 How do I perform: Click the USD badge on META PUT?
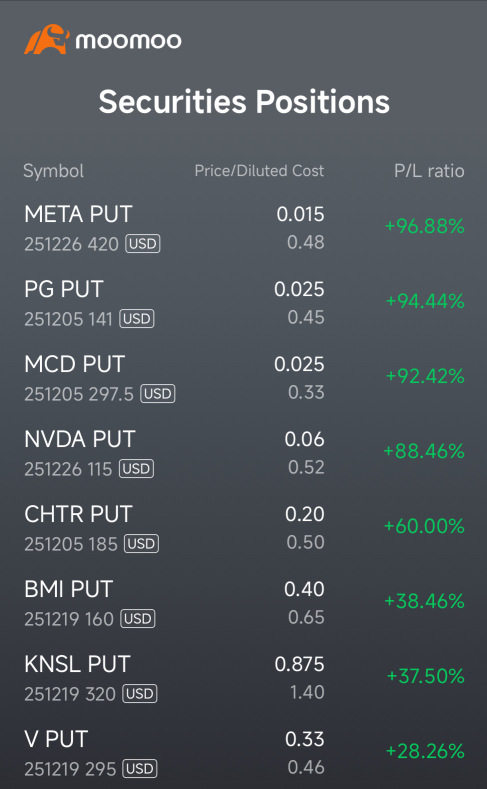point(143,244)
